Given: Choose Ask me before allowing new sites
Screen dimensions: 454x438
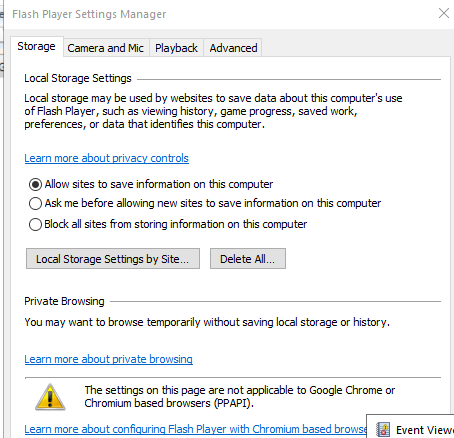Looking at the screenshot, I should coord(35,203).
